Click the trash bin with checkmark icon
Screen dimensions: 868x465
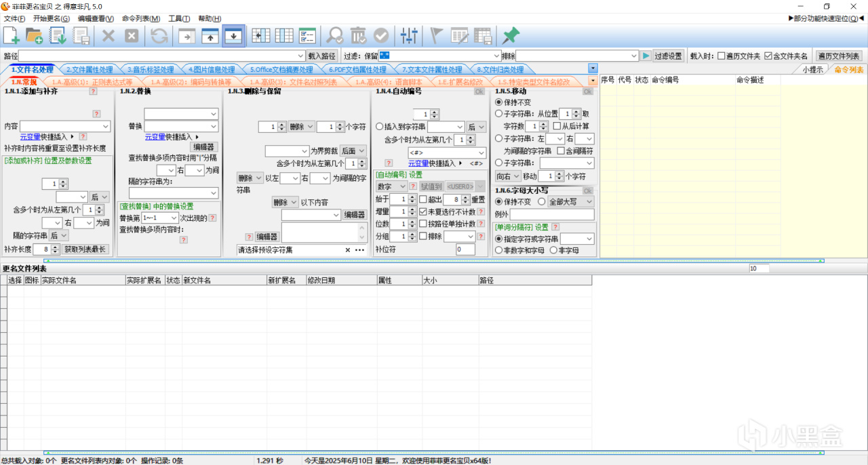(x=359, y=35)
